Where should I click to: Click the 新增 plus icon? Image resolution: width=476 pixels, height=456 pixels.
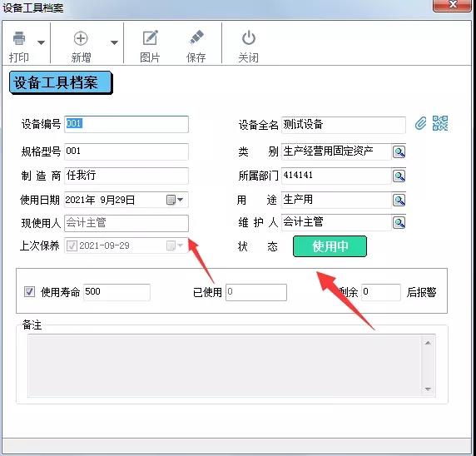tap(81, 38)
